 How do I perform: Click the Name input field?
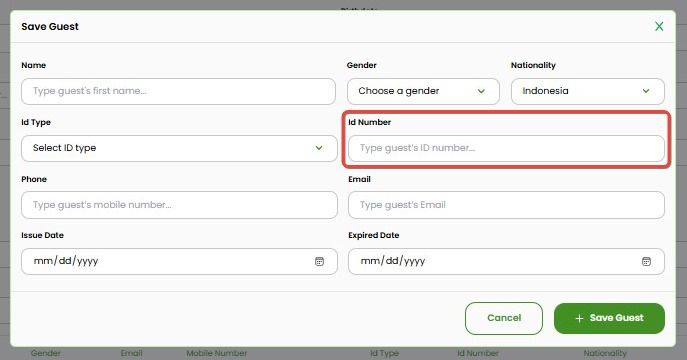point(178,91)
